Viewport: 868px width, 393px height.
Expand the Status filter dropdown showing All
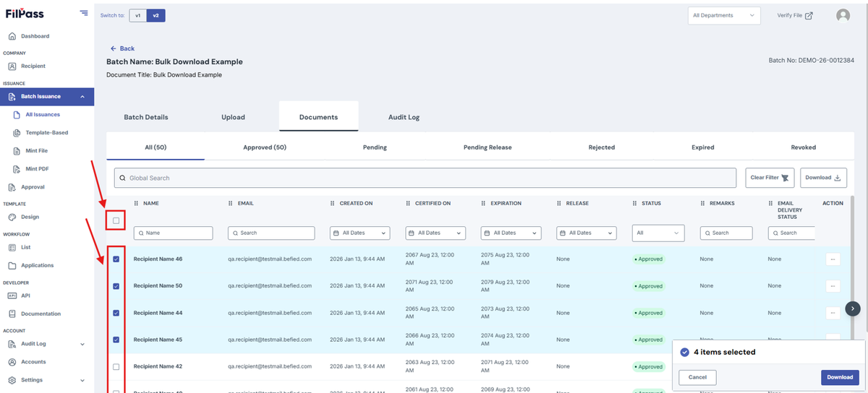click(658, 233)
